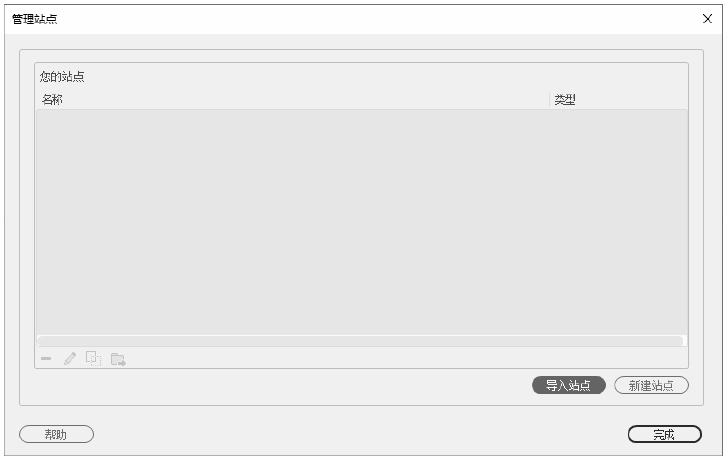
Task: Click the divider between the 名称 and 类型 headers
Action: (550, 100)
